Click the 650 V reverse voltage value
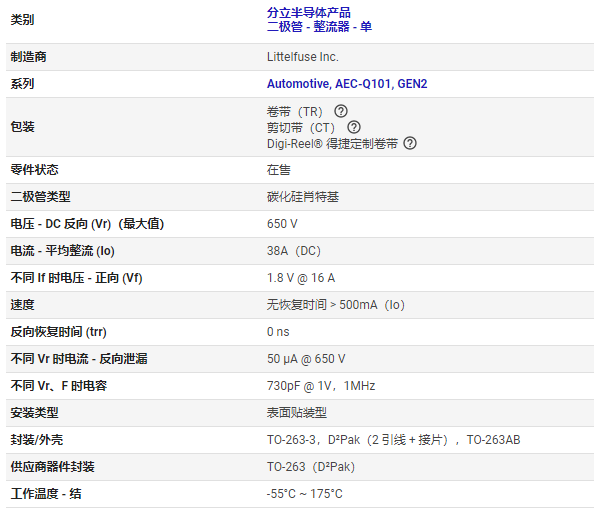The image size is (594, 509). [x=282, y=224]
